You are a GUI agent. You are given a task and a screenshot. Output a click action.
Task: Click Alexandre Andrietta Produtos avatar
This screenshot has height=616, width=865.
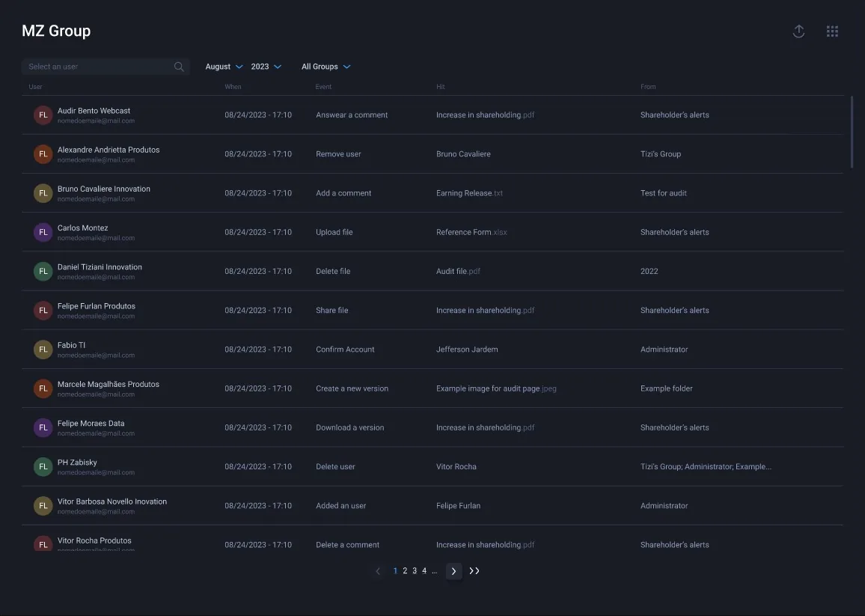pyautogui.click(x=43, y=154)
